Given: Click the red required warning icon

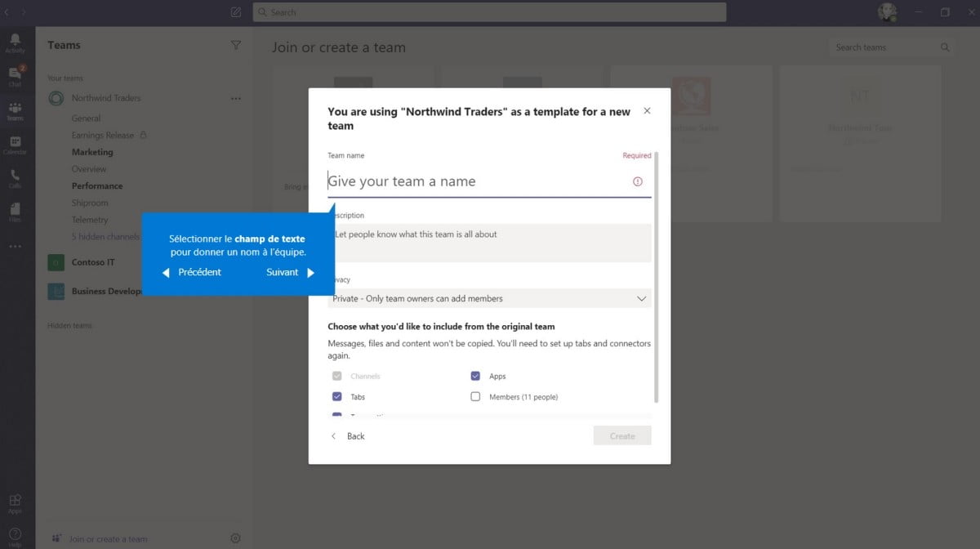Looking at the screenshot, I should point(638,181).
